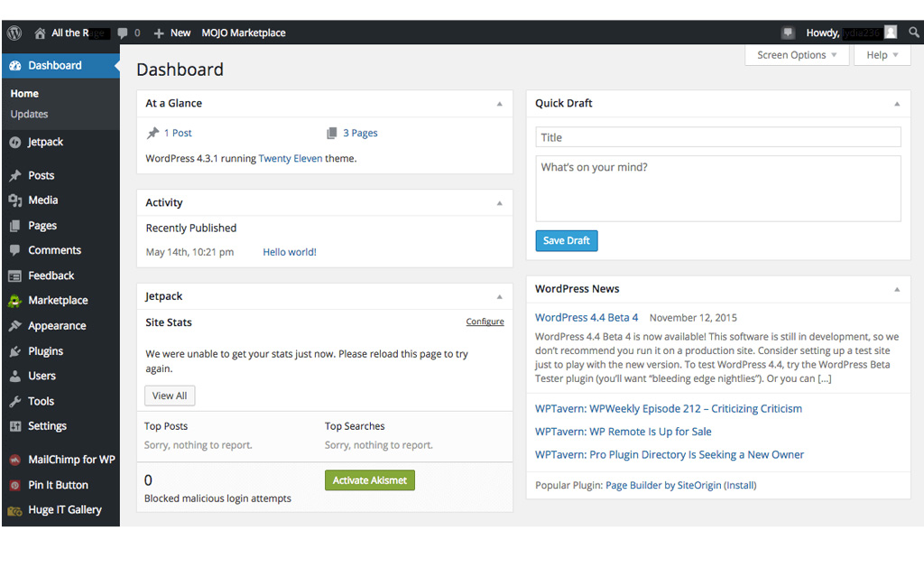Collapse the At a Glance panel

499,104
